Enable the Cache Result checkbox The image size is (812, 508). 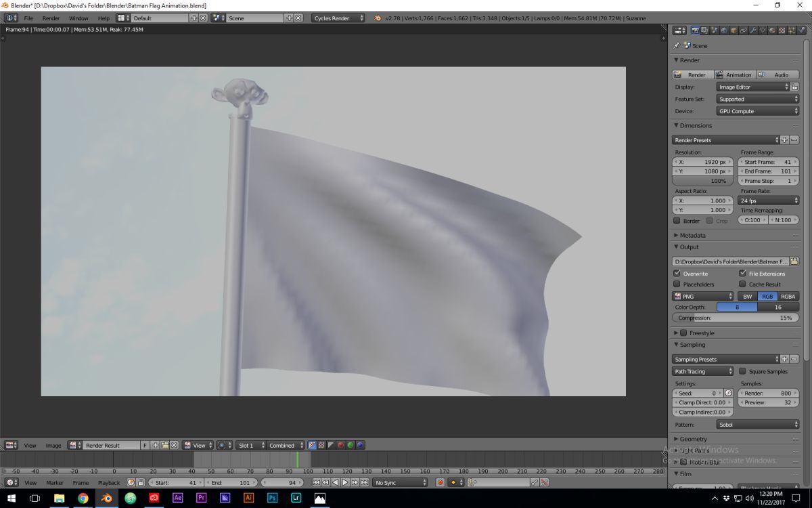point(743,284)
